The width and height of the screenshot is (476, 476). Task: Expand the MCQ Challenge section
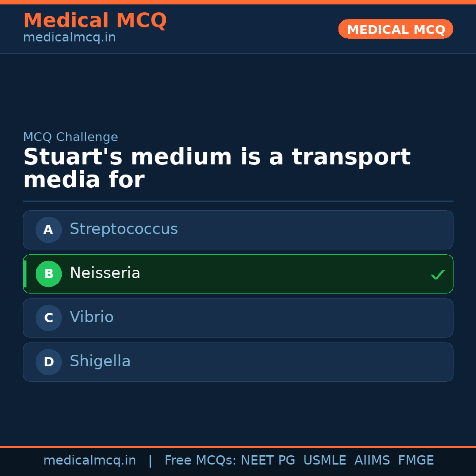(71, 137)
